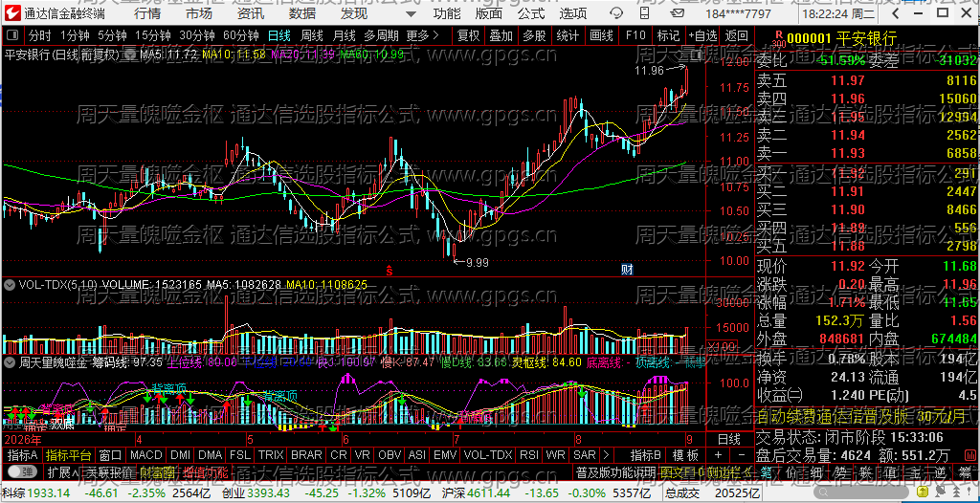
Task: Switch indicator to TRIX
Action: click(x=271, y=455)
